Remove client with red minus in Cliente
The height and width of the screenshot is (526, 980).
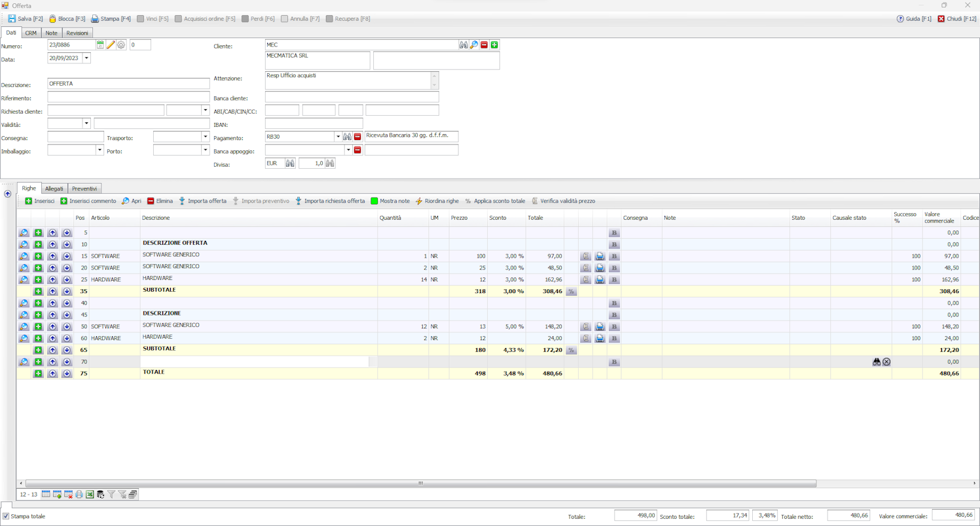[x=484, y=45]
